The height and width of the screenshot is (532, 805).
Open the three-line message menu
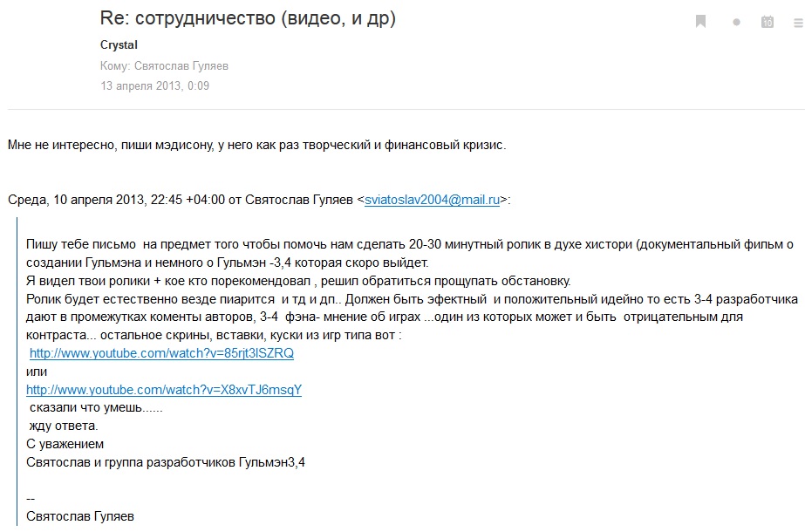coord(798,22)
